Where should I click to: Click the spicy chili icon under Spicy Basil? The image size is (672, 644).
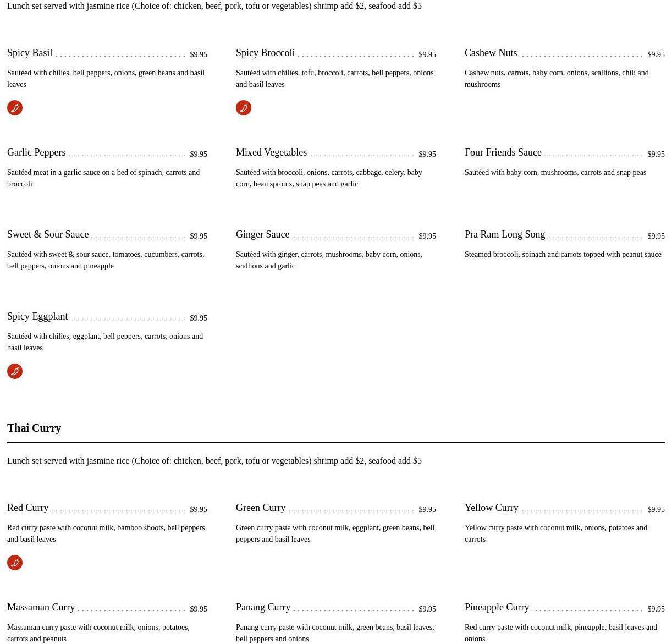15,108
